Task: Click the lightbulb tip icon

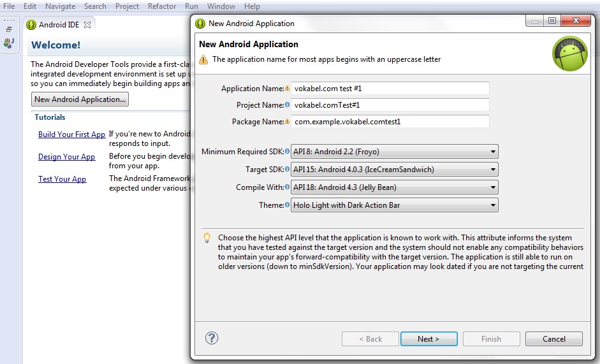Action: 207,238
